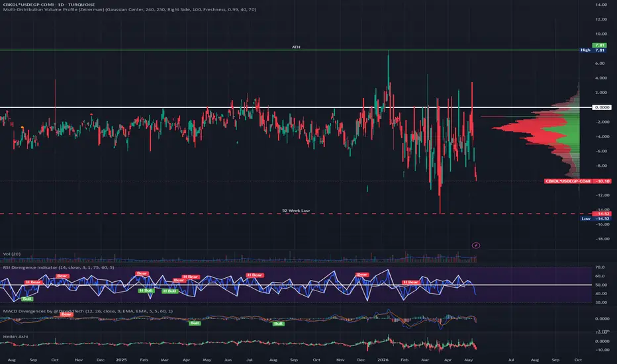Click the red -14.52 price tag

pyautogui.click(x=602, y=214)
